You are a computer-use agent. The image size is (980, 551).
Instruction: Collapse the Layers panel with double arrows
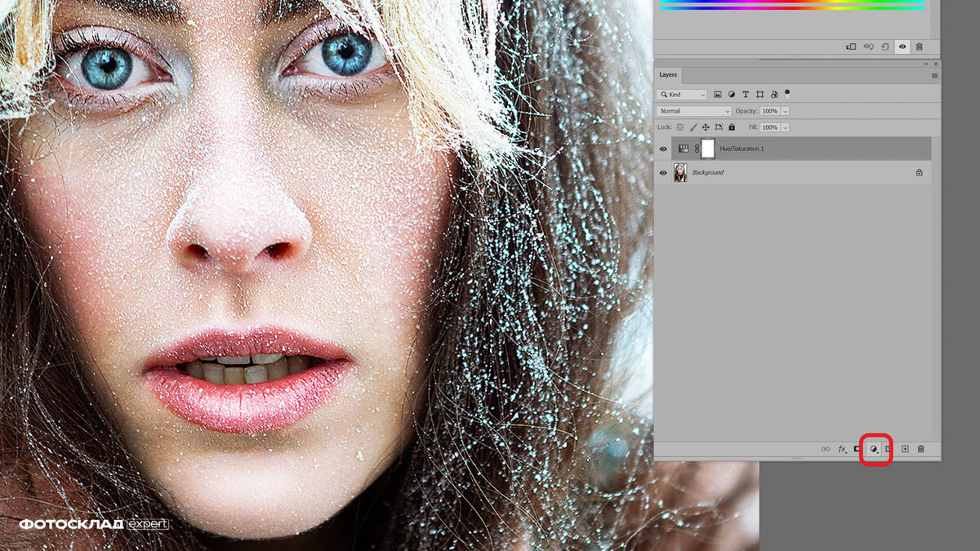click(926, 64)
